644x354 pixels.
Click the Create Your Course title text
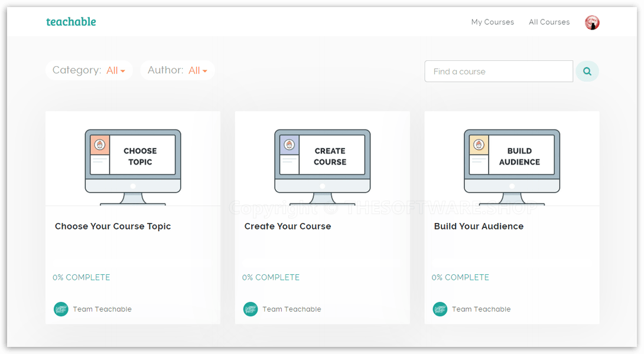point(287,226)
